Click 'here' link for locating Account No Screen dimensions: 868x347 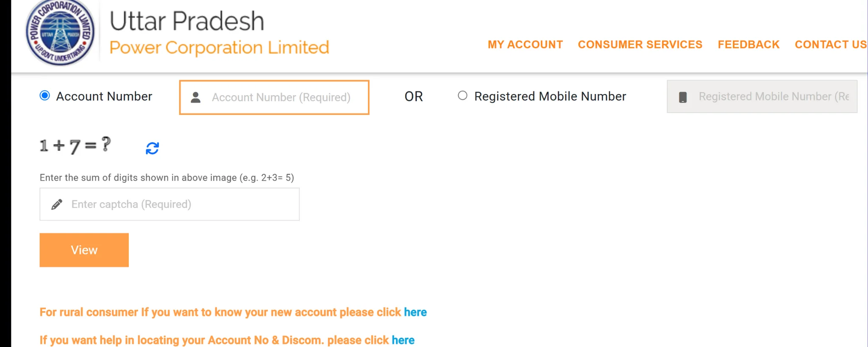click(403, 340)
